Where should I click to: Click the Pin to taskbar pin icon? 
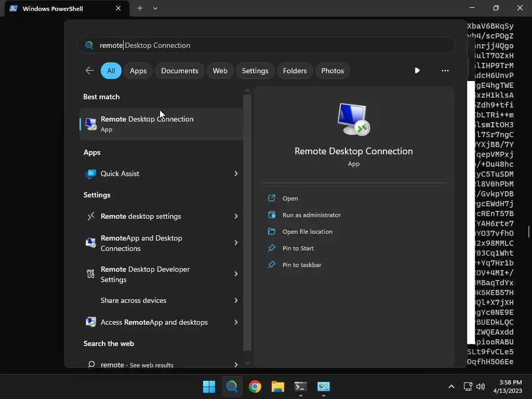(x=272, y=264)
